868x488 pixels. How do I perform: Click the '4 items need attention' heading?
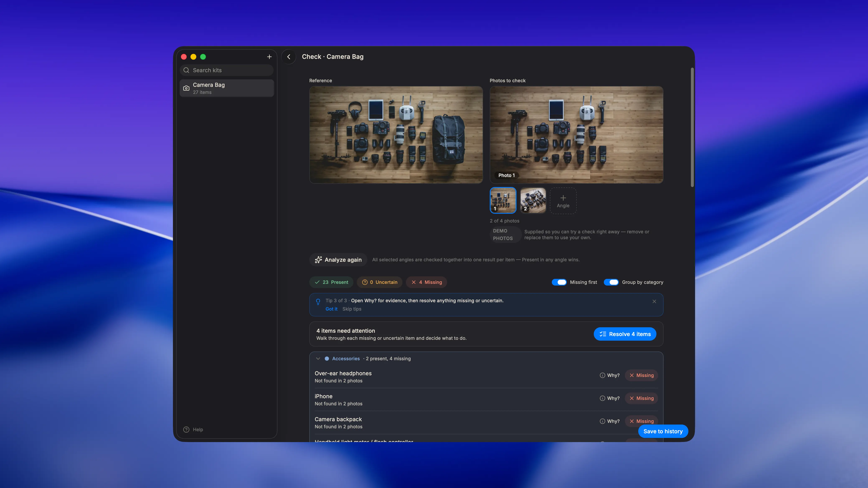click(x=345, y=331)
